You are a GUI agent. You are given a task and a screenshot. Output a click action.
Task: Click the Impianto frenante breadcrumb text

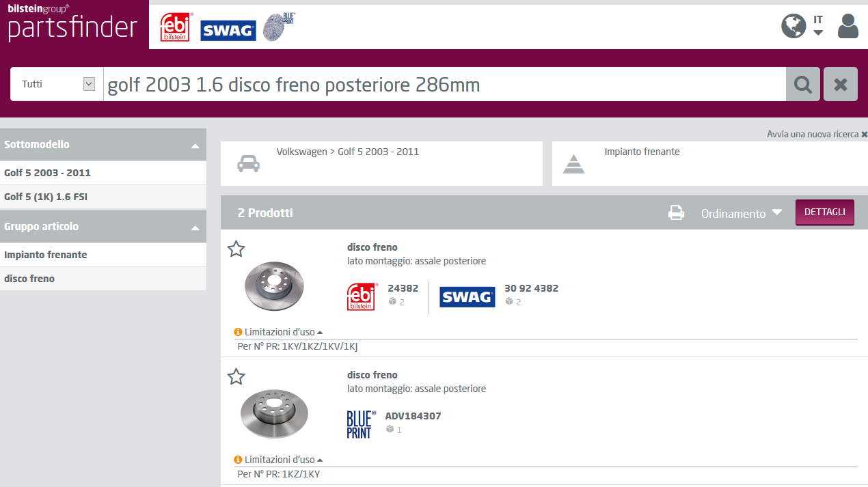[642, 152]
